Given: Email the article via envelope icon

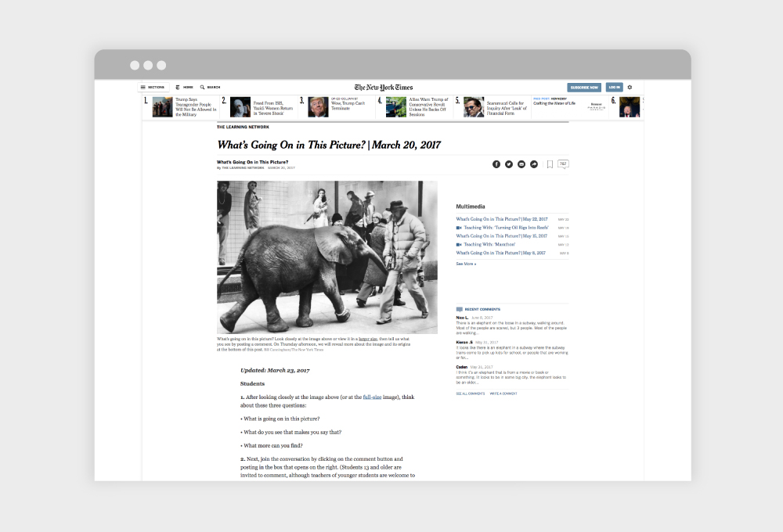Looking at the screenshot, I should click(x=521, y=164).
